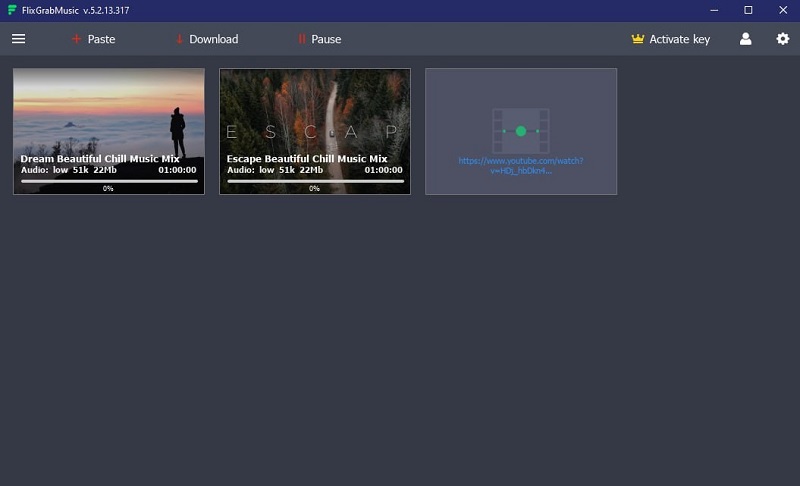800x486 pixels.
Task: Click the 0% label on Dream mix
Action: (108, 189)
